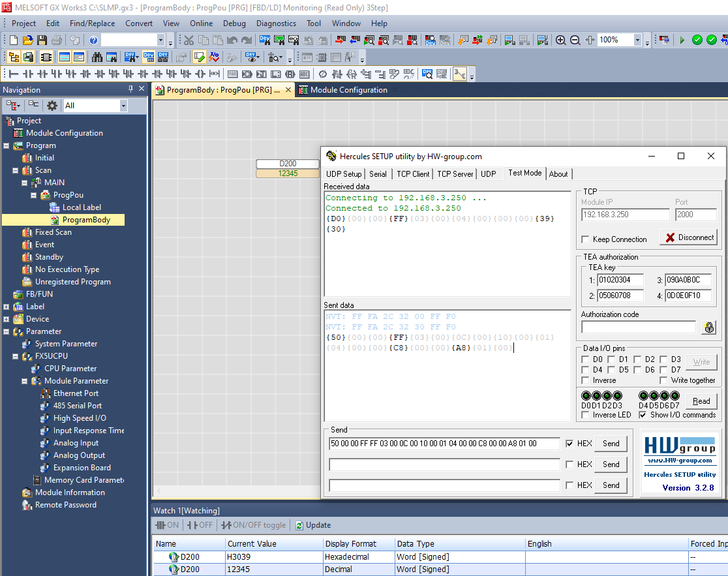Open the Navigation panel options gear icon
Screen dimensions: 728x576
click(52, 106)
